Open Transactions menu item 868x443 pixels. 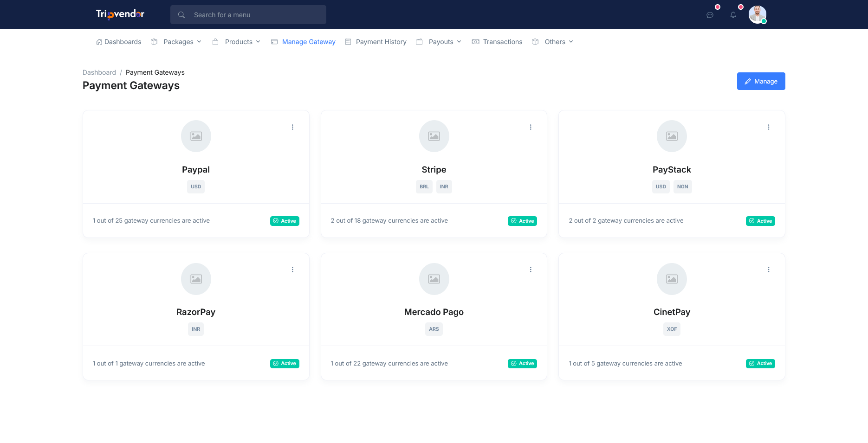[497, 42]
